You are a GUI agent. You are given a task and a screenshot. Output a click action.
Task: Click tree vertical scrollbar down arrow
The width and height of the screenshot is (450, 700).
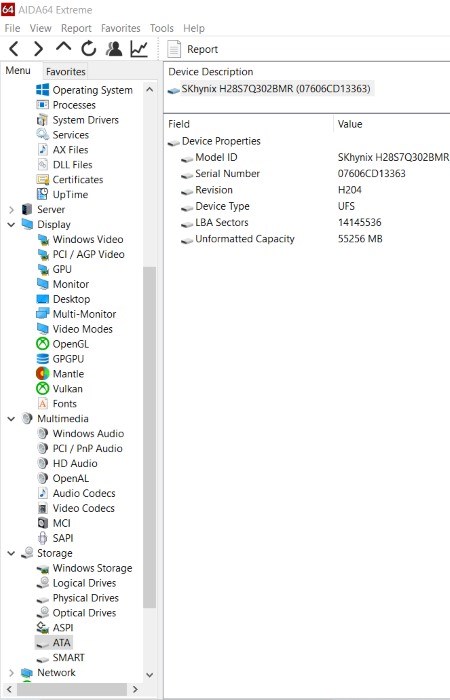tap(150, 675)
